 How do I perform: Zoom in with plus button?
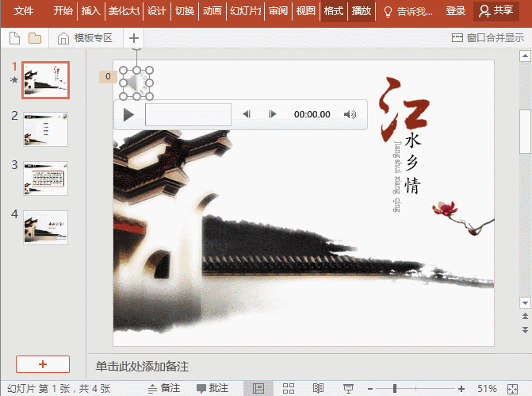[x=461, y=389]
